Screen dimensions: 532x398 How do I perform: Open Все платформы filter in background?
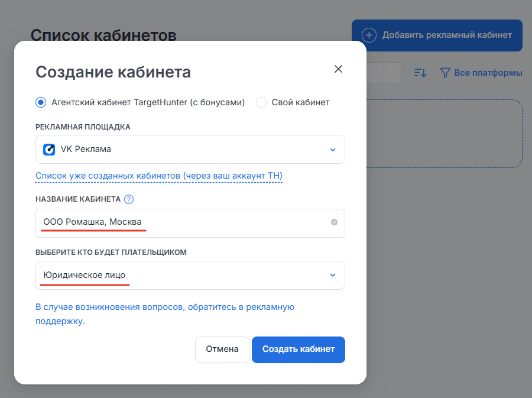(481, 73)
